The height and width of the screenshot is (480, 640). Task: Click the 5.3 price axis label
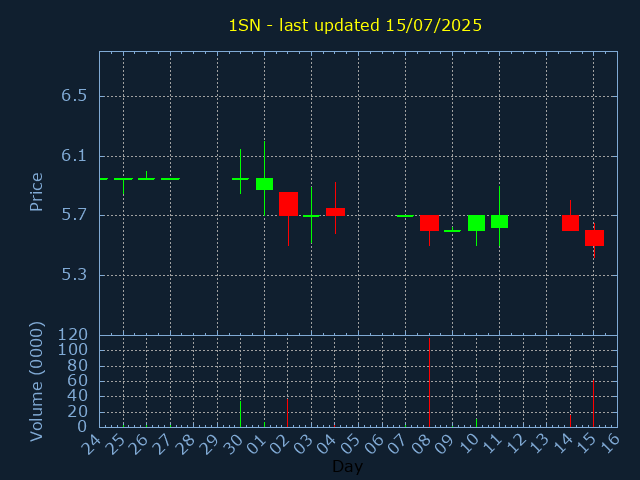[74, 275]
